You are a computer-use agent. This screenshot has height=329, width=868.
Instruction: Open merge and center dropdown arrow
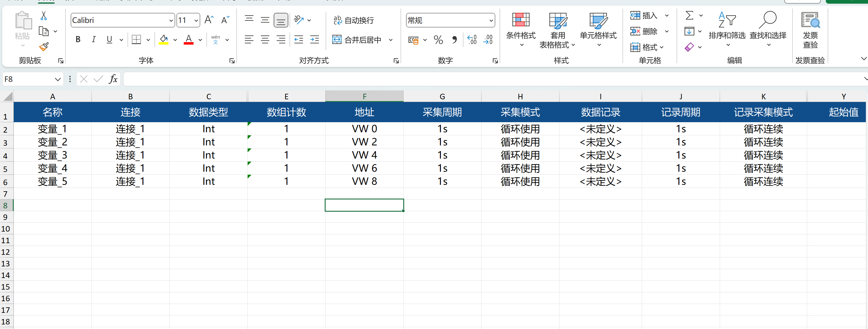click(x=390, y=40)
